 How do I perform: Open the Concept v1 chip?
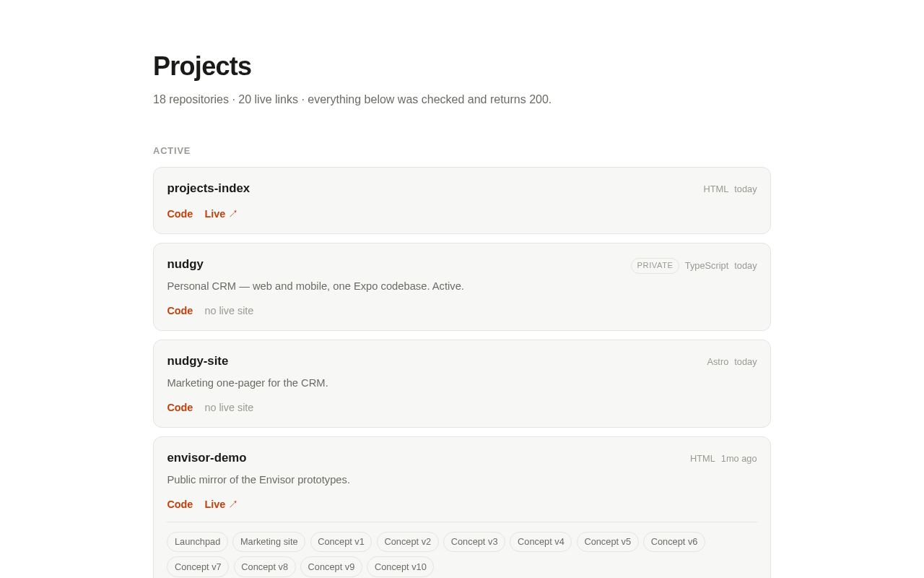point(341,542)
